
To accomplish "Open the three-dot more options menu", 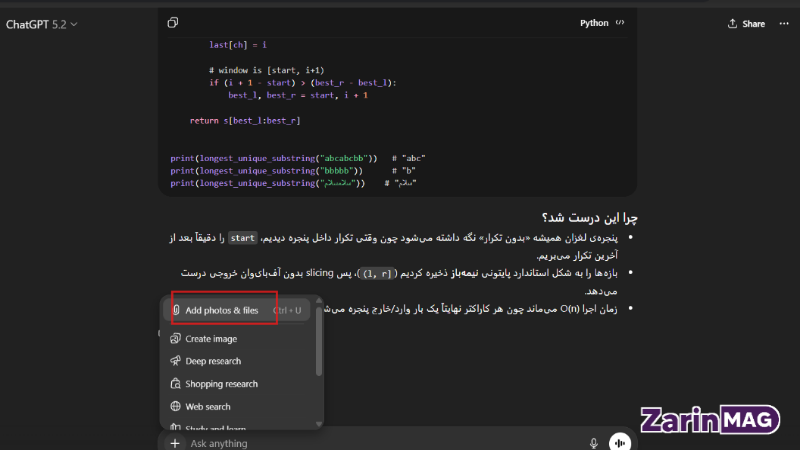I will pyautogui.click(x=784, y=24).
